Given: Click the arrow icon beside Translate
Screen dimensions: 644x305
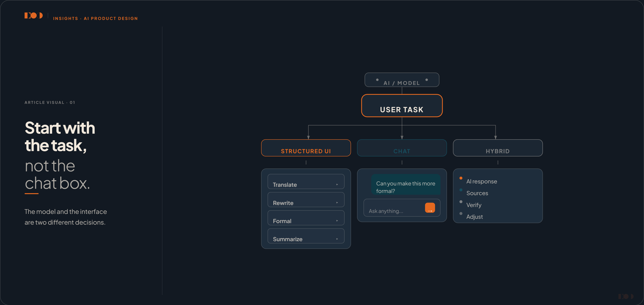Looking at the screenshot, I should click(x=337, y=184).
